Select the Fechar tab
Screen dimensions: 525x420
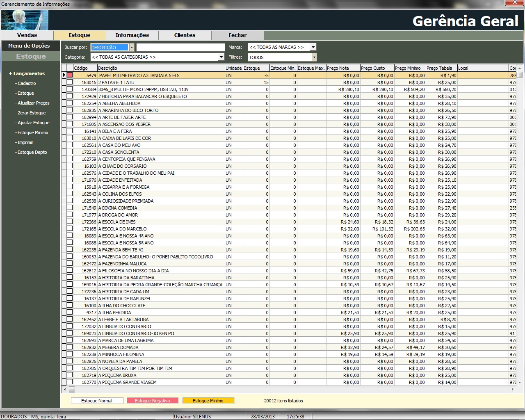click(x=237, y=35)
